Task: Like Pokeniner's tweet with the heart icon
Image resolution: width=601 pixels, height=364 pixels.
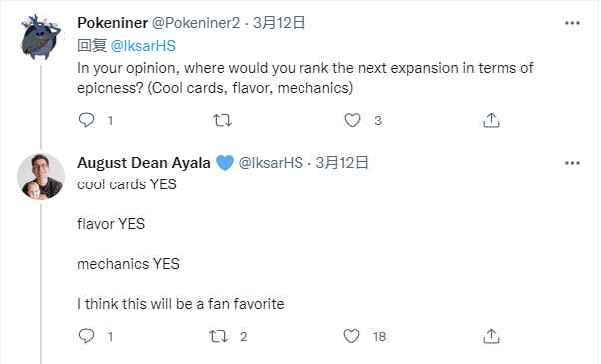Action: point(352,120)
